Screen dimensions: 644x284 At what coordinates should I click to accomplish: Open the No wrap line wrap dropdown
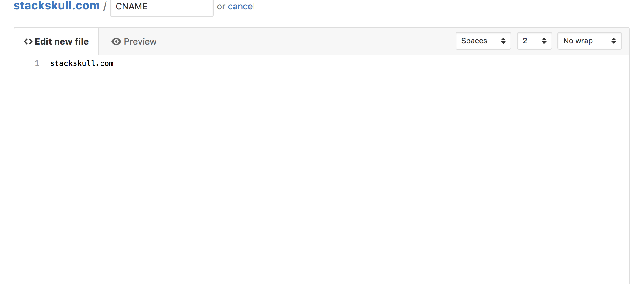point(590,41)
